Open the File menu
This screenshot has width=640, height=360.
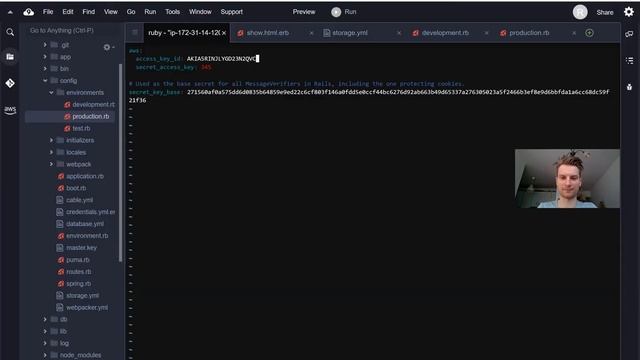coord(48,12)
